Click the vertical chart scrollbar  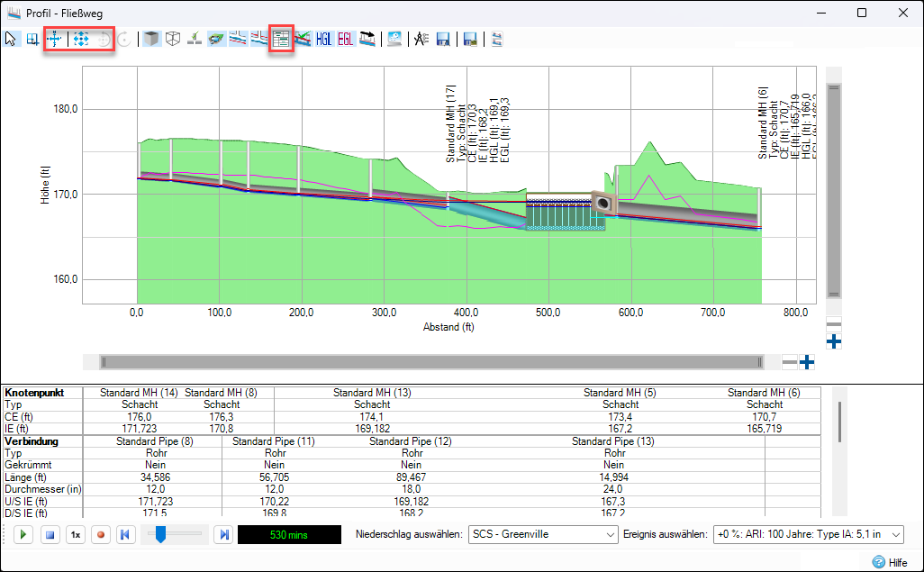833,191
